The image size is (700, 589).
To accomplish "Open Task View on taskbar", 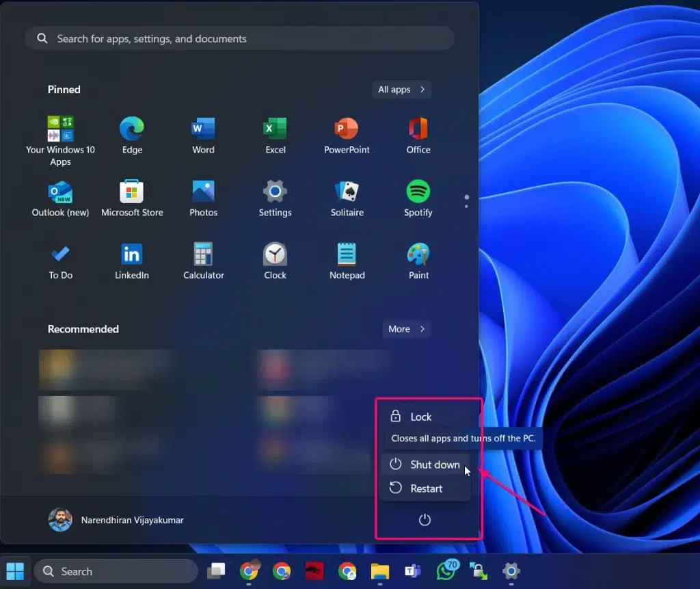I will point(216,571).
